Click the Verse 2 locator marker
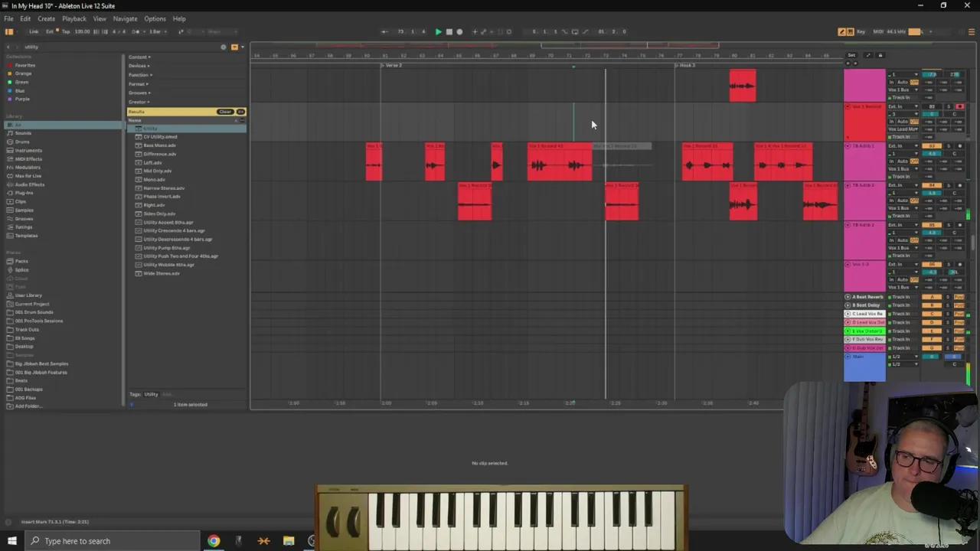The width and height of the screenshot is (980, 551). (392, 65)
